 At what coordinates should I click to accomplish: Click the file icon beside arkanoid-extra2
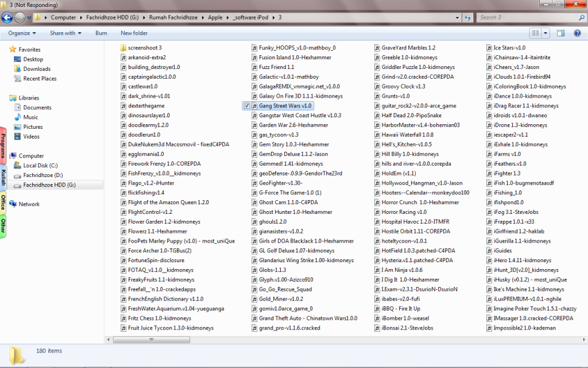click(123, 57)
